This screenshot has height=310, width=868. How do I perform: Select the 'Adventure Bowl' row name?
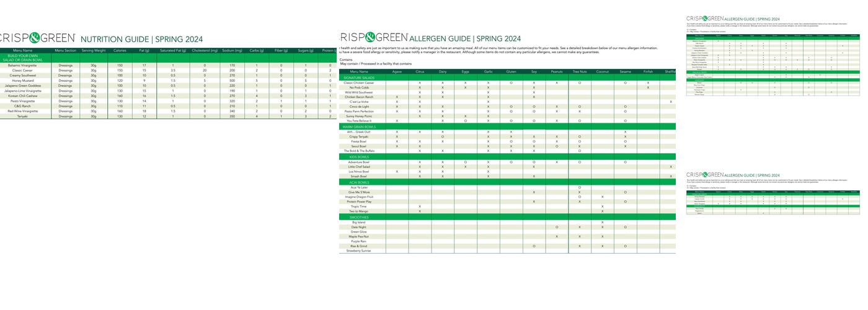[x=359, y=162]
